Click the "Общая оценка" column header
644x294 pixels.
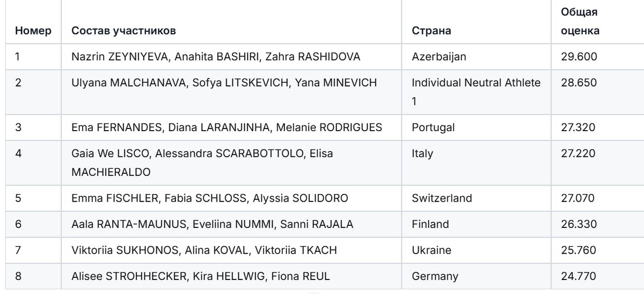click(x=580, y=21)
